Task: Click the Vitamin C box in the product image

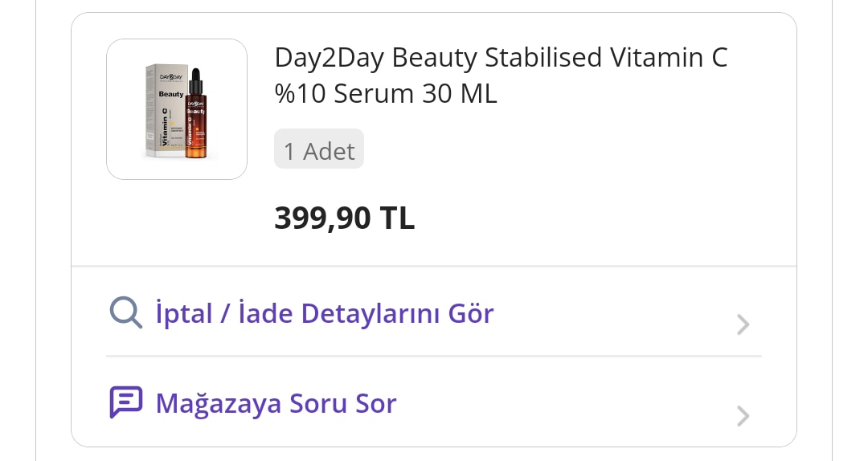Action: point(163,111)
